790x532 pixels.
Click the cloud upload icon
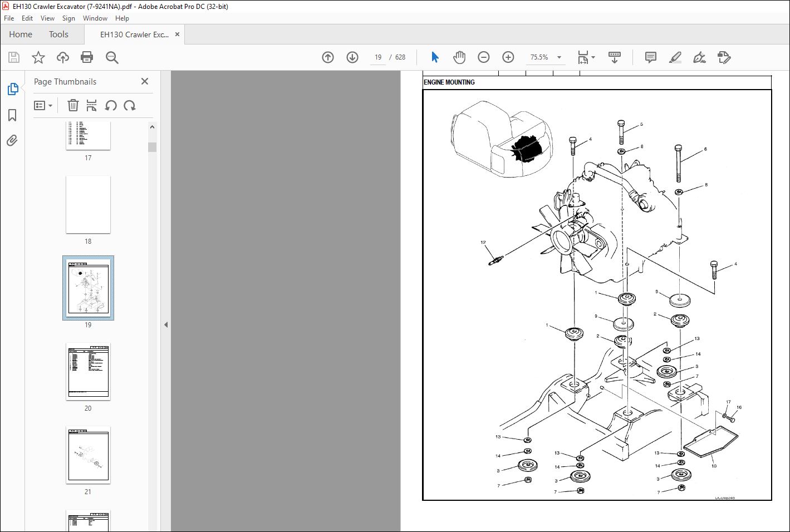63,57
